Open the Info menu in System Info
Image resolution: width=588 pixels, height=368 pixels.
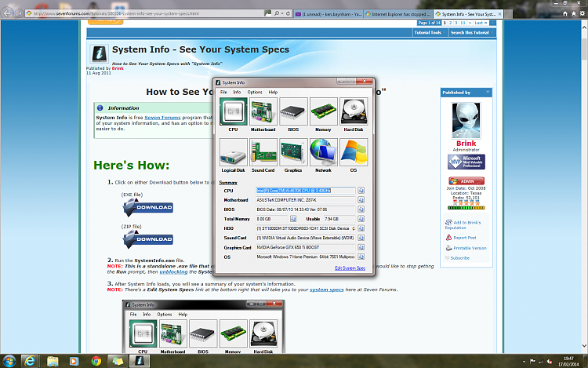(x=237, y=92)
